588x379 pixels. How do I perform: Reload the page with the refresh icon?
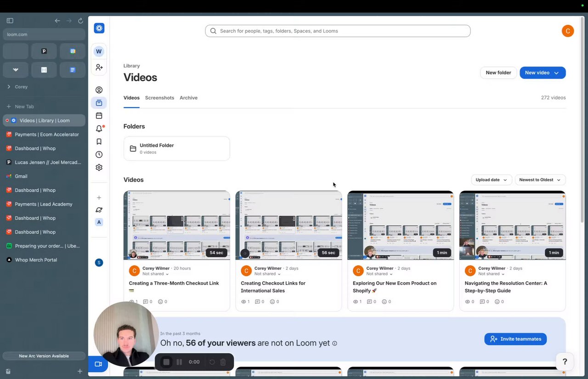(x=80, y=21)
